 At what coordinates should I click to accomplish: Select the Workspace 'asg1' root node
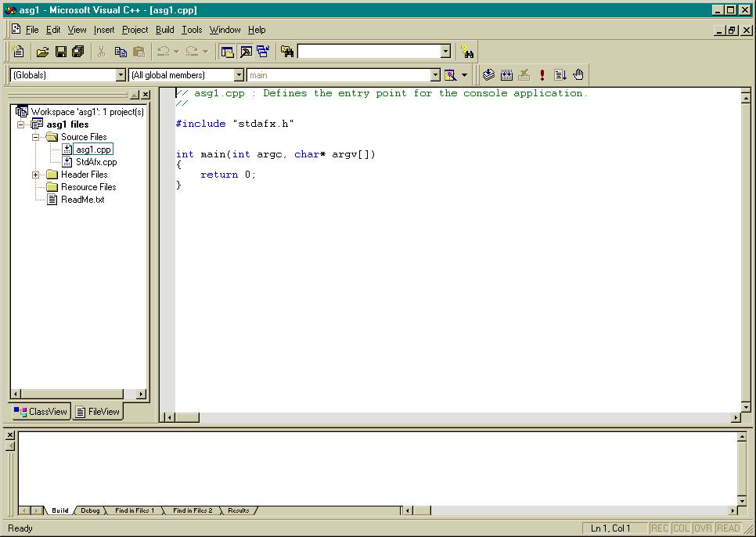(x=88, y=112)
